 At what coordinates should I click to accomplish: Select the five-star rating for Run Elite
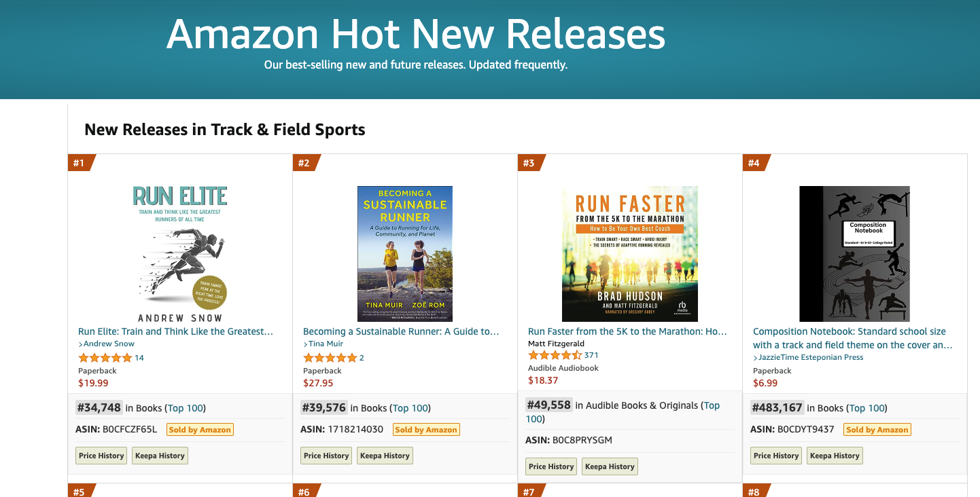(105, 357)
